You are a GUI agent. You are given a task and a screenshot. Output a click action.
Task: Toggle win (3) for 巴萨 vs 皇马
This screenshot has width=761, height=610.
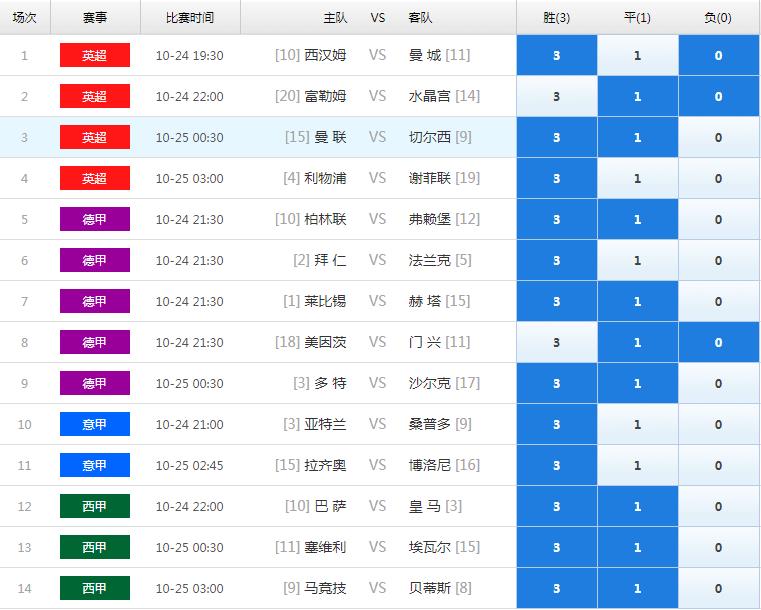[557, 506]
